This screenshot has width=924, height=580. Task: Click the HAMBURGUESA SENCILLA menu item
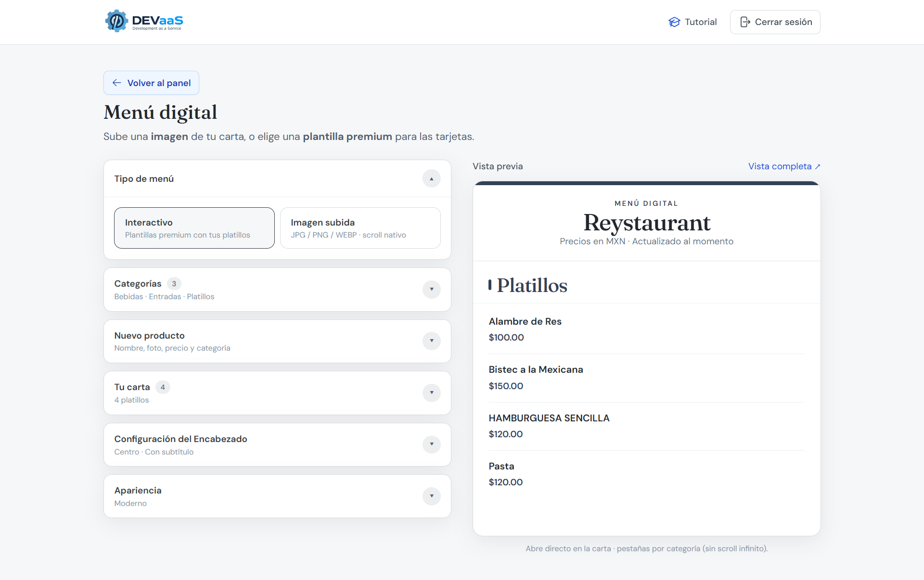tap(647, 426)
